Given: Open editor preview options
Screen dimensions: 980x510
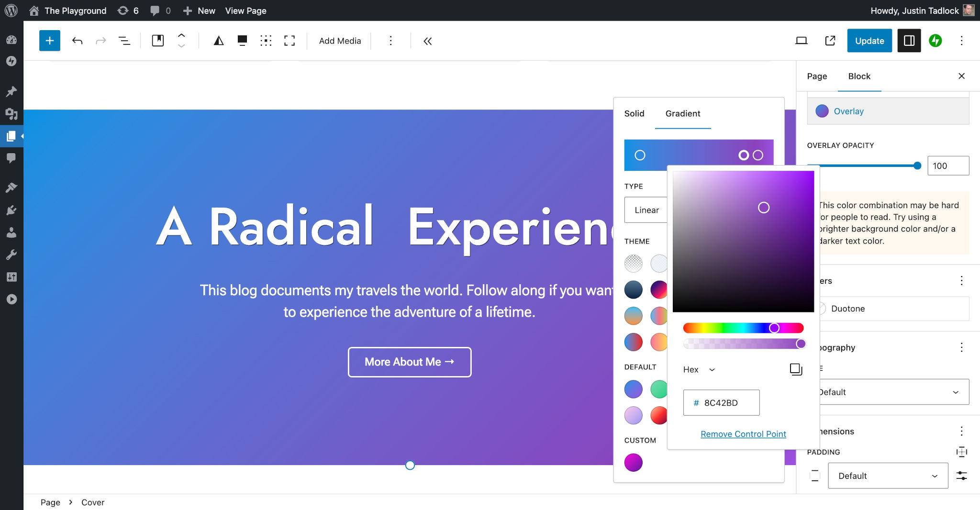Looking at the screenshot, I should tap(802, 41).
